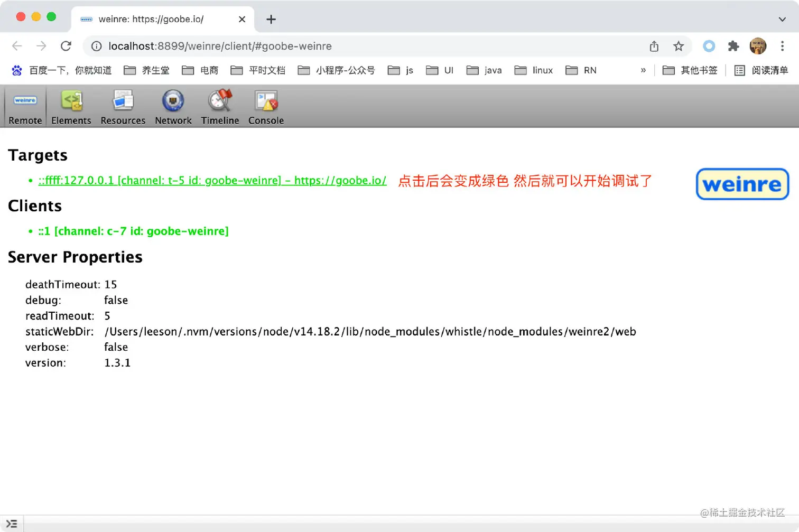
Task: Click the goobe-weinre client entry c-7
Action: tap(133, 231)
